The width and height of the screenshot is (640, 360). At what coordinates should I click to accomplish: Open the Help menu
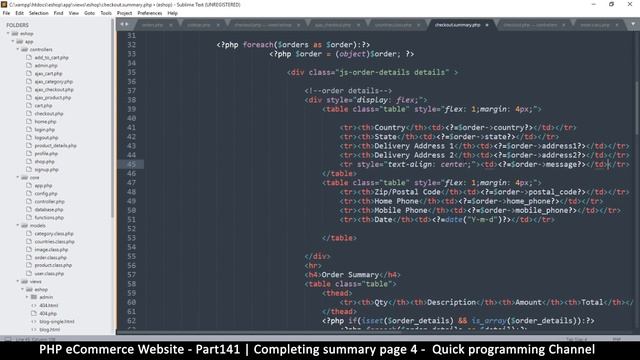pos(173,13)
